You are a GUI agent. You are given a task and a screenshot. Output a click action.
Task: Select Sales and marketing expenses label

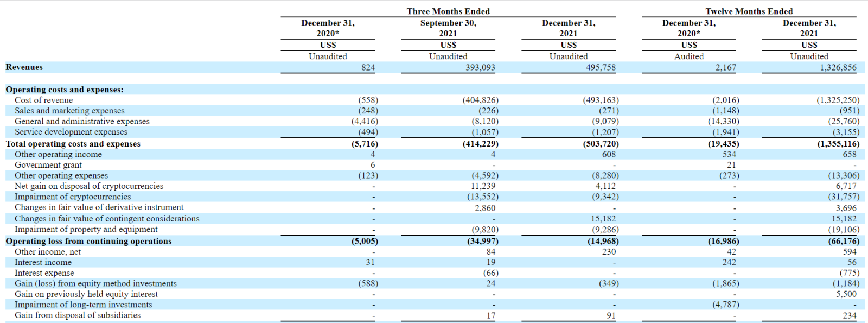point(69,111)
